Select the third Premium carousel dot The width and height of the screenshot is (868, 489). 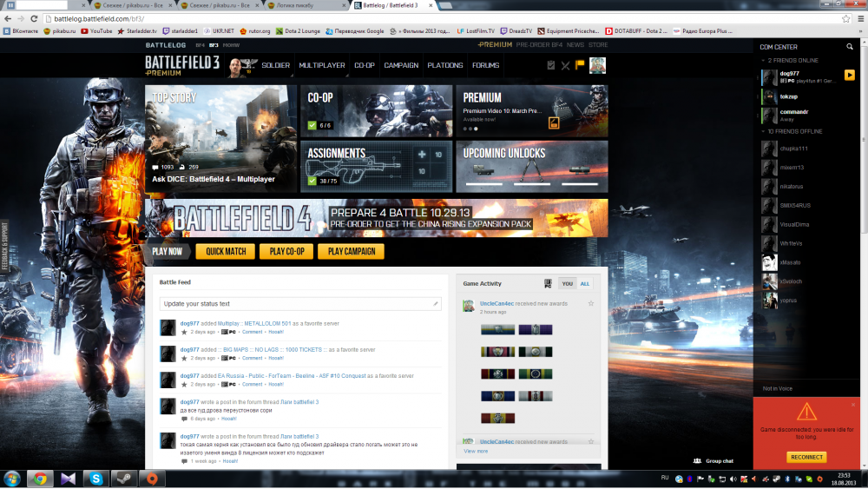(476, 129)
